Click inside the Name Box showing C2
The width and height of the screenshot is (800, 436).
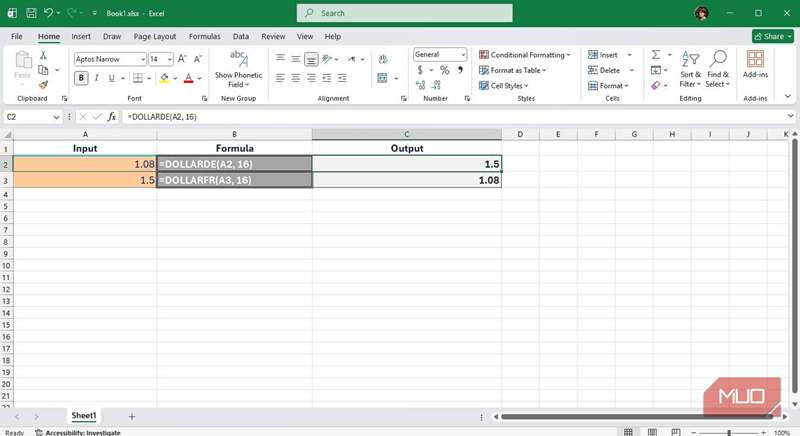click(x=30, y=117)
